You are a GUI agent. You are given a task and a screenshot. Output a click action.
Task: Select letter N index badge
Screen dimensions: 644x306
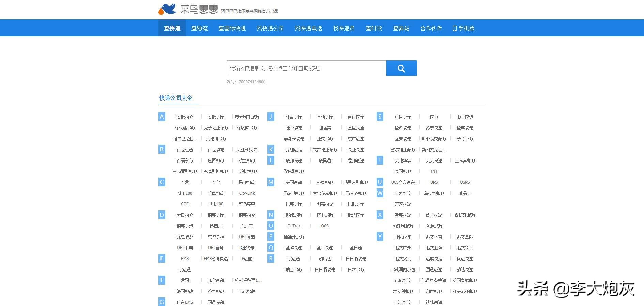271,215
